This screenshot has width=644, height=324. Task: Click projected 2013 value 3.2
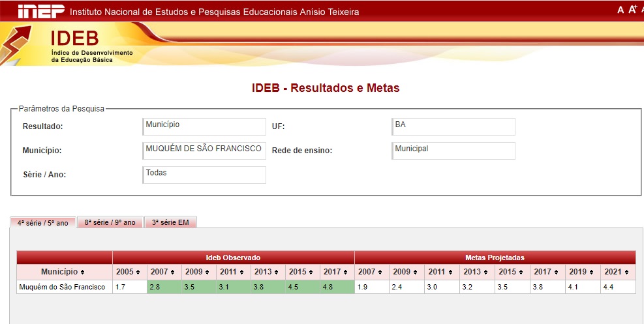coord(468,287)
